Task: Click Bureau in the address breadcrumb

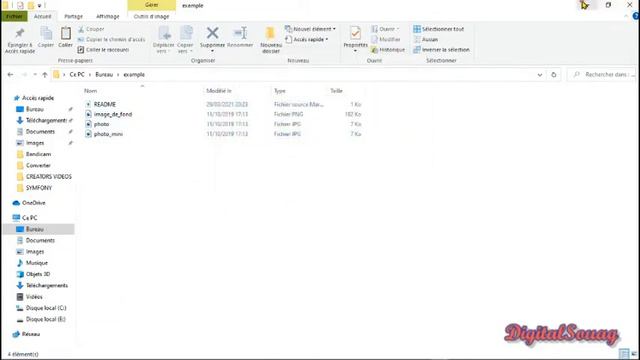Action: click(104, 75)
